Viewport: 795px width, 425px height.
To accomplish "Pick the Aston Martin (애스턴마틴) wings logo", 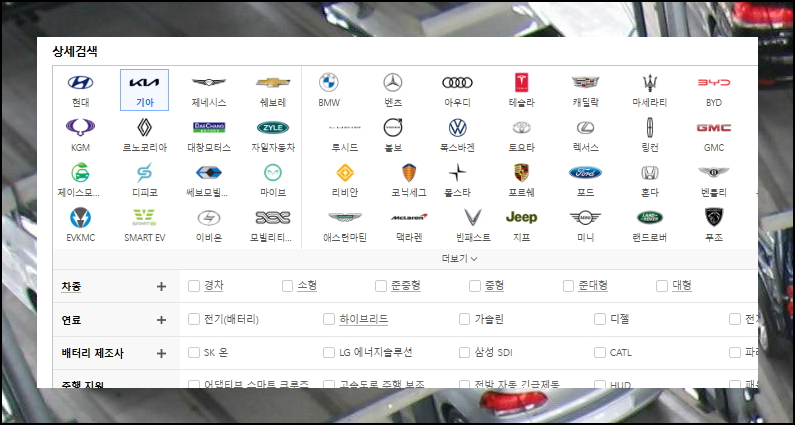I will 345,218.
